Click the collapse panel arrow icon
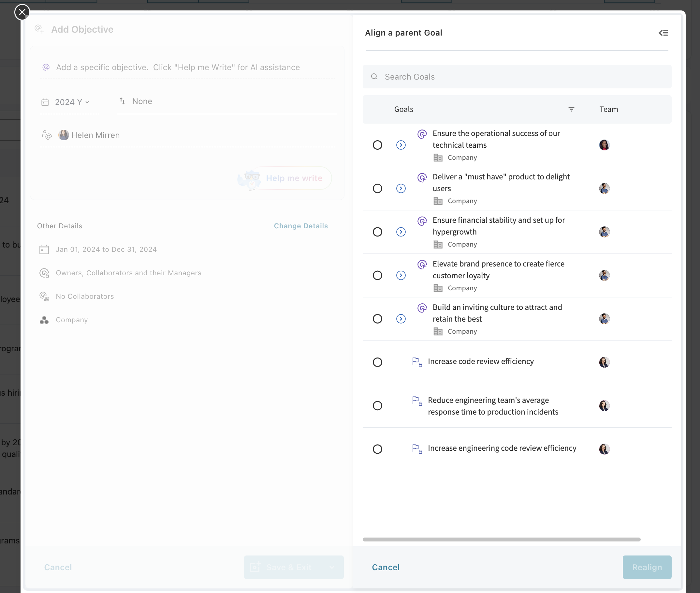The width and height of the screenshot is (700, 593). [663, 33]
